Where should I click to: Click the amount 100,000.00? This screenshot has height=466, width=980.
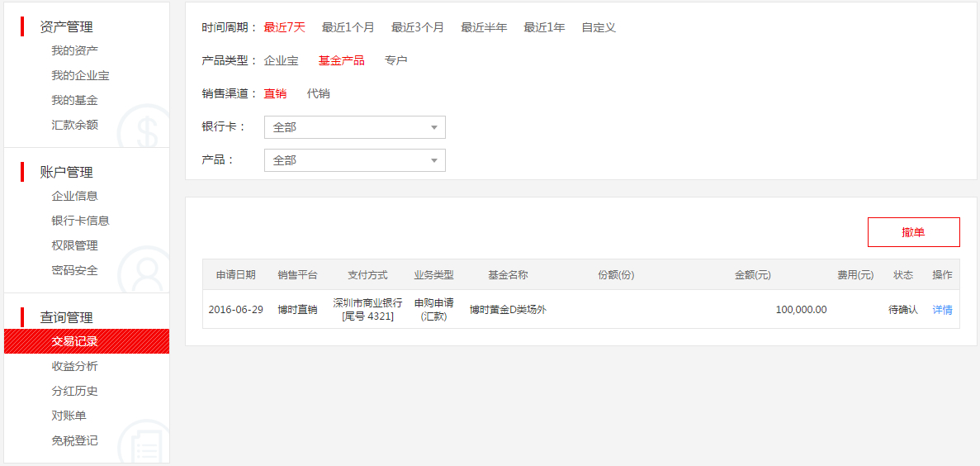(x=801, y=309)
